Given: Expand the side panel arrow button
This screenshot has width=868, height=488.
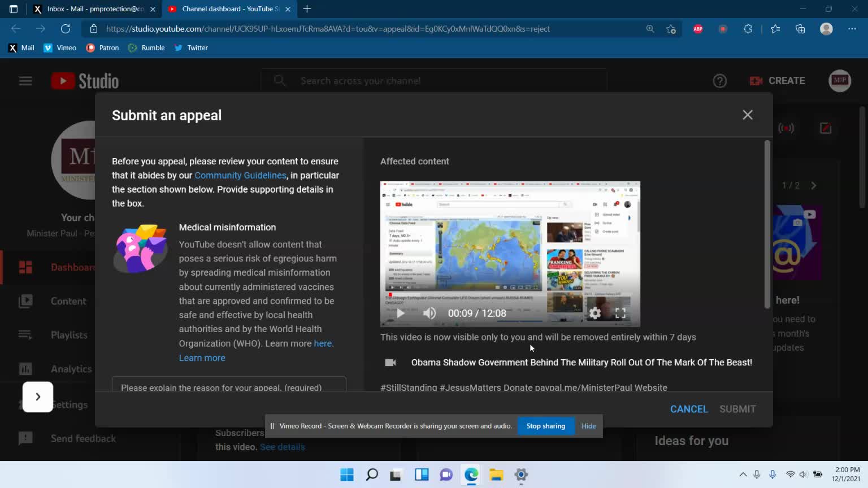Looking at the screenshot, I should coord(38,396).
